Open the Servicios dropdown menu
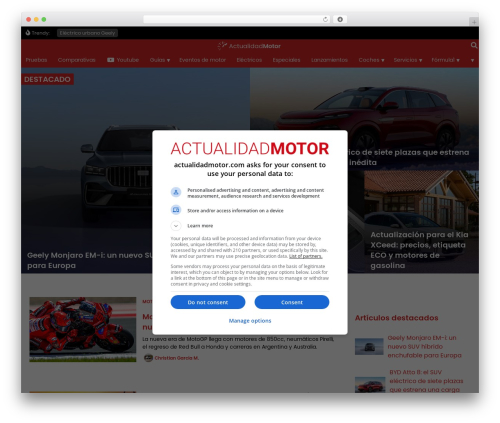This screenshot has width=500, height=423. pyautogui.click(x=408, y=60)
